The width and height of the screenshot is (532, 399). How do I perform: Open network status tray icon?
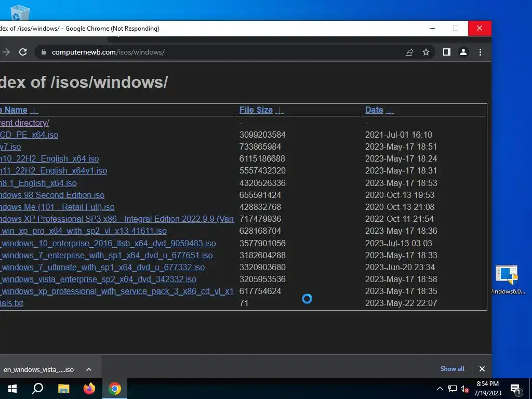(x=453, y=389)
